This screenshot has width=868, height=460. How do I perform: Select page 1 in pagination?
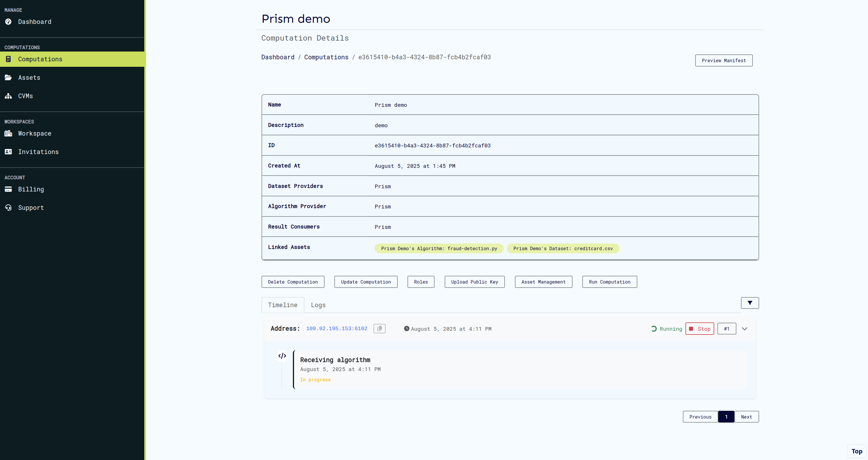[x=726, y=417]
